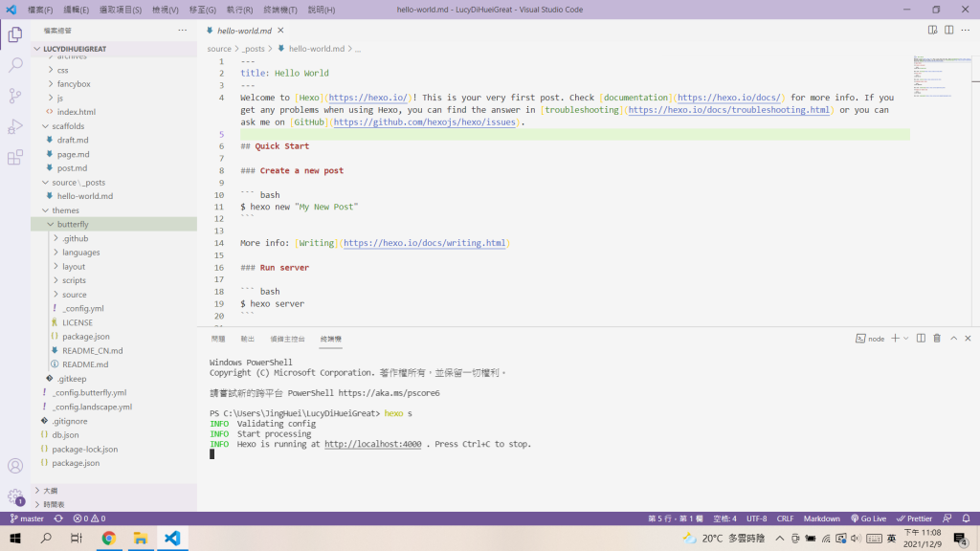Open the Manage gear icon
Screen dimensions: 980x551
[15, 496]
